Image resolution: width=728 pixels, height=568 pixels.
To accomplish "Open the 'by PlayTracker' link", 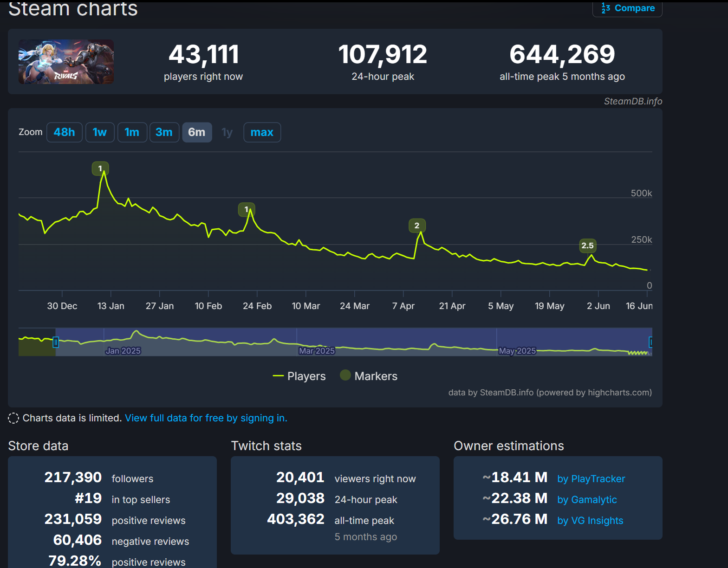I will [591, 479].
